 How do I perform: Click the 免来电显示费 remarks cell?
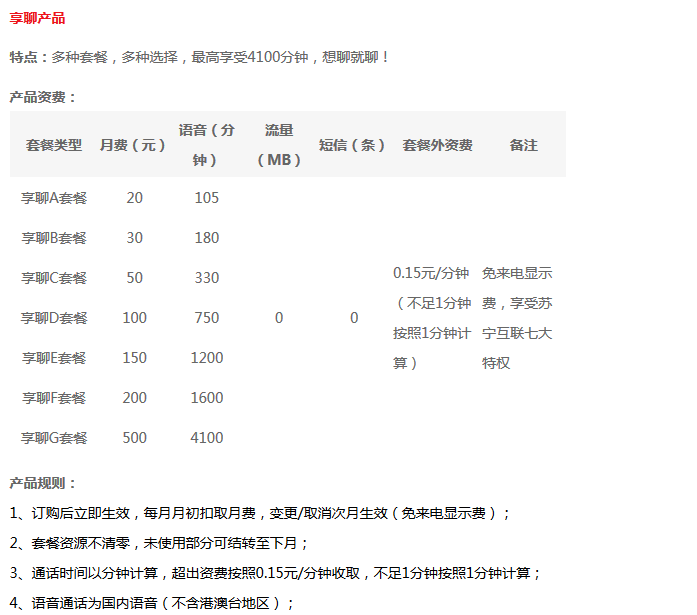coord(517,318)
